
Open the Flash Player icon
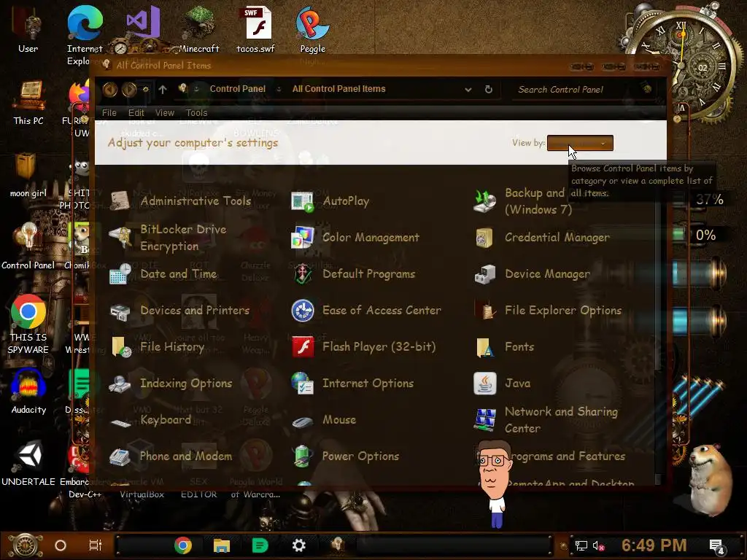303,346
